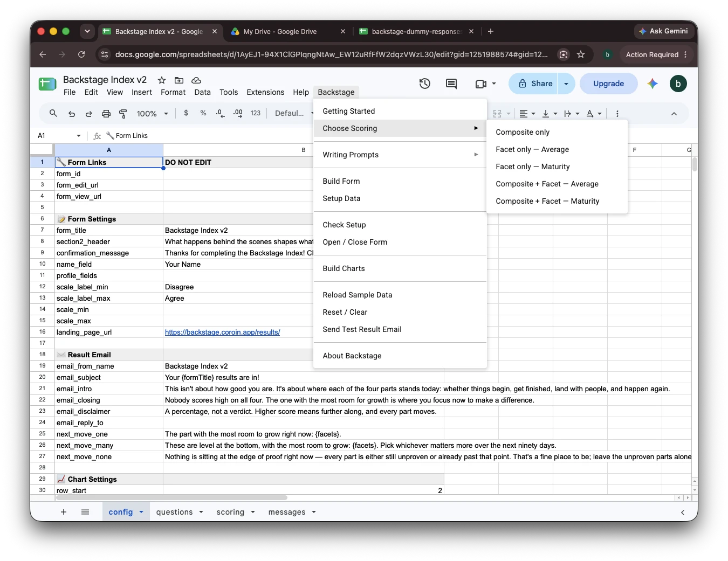Select Send Test Result Email
Image resolution: width=728 pixels, height=561 pixels.
tap(400, 329)
